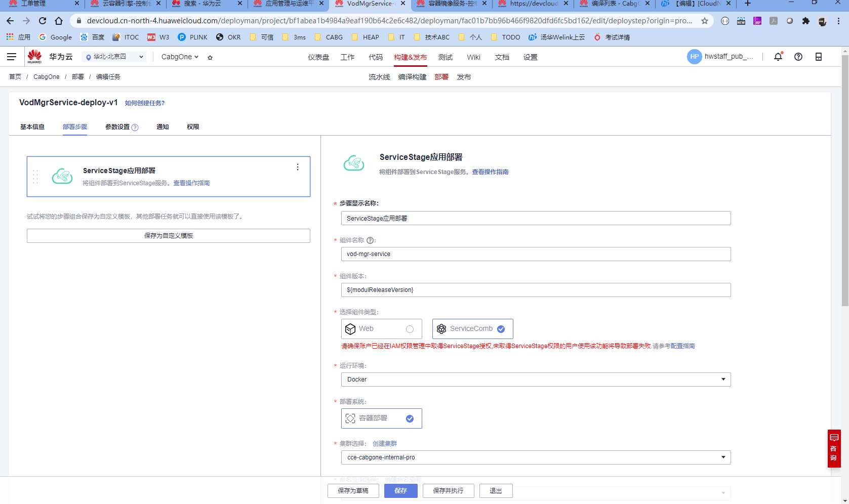The height and width of the screenshot is (504, 849).
Task: Open the notifications bell
Action: (778, 57)
